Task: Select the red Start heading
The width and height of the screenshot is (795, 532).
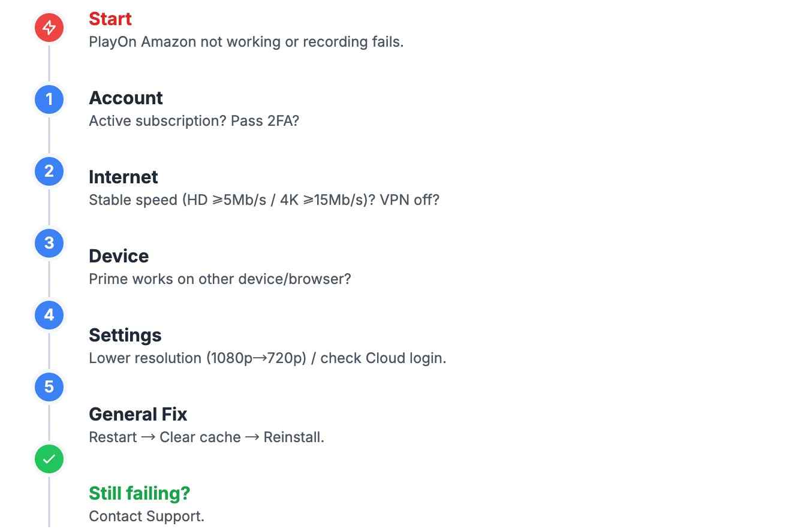Action: [110, 19]
